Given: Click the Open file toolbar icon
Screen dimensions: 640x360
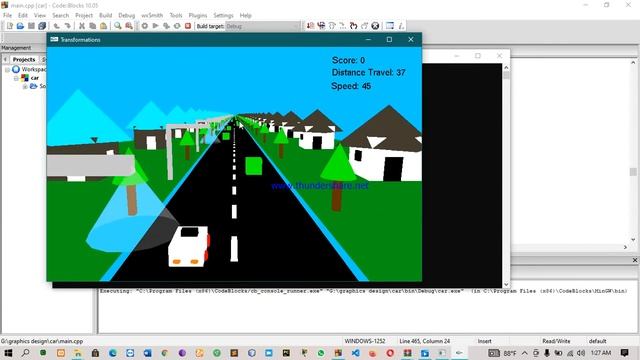Looking at the screenshot, I should tap(20, 26).
